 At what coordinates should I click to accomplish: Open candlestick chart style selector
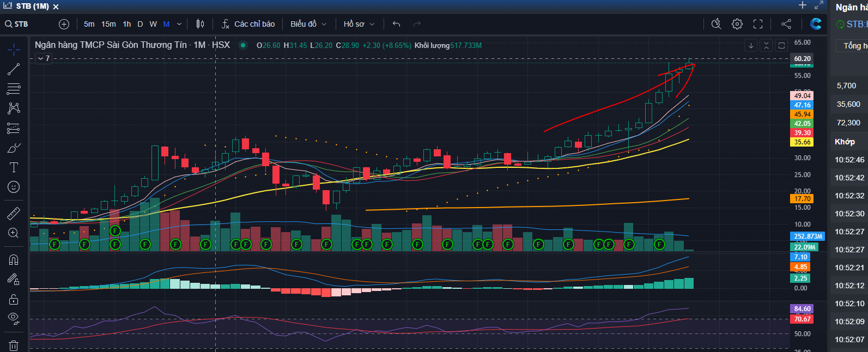click(x=200, y=24)
